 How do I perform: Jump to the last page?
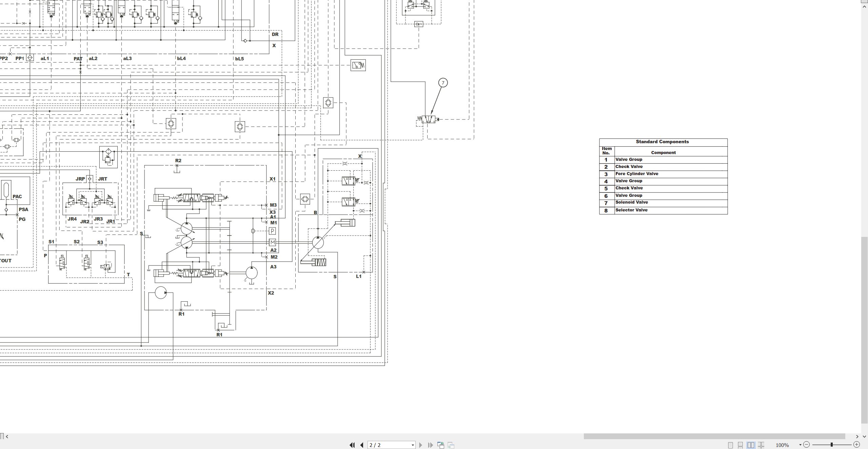click(431, 445)
